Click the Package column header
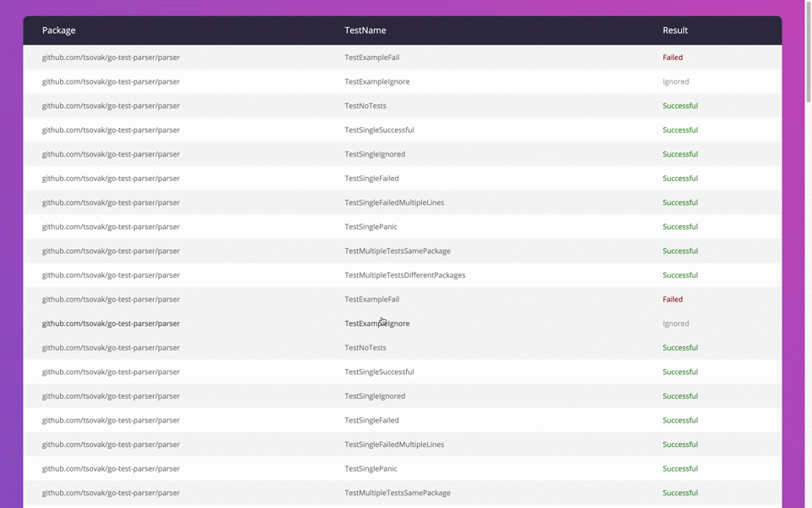Image resolution: width=812 pixels, height=508 pixels. (58, 30)
